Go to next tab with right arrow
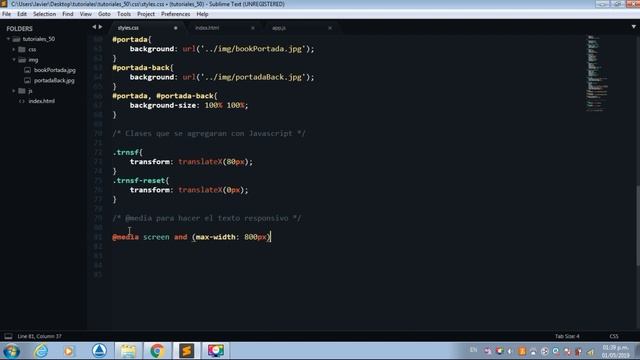The height and width of the screenshot is (360, 640). 100,27
